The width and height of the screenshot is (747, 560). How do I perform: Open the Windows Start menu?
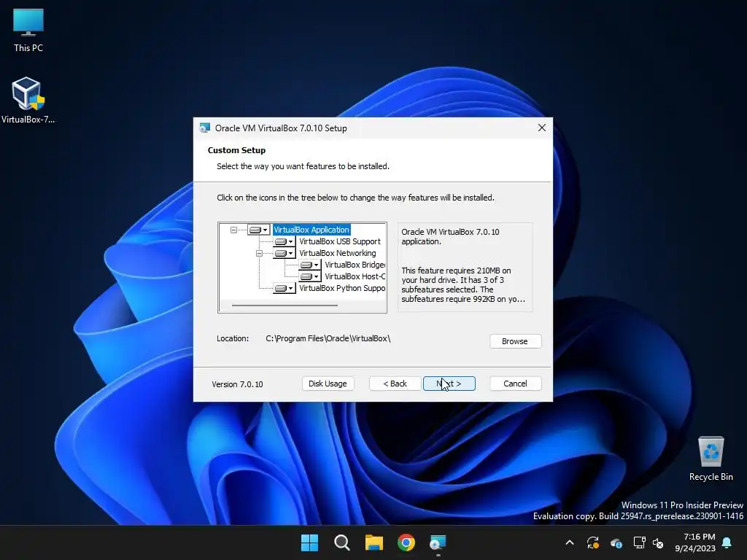click(309, 542)
